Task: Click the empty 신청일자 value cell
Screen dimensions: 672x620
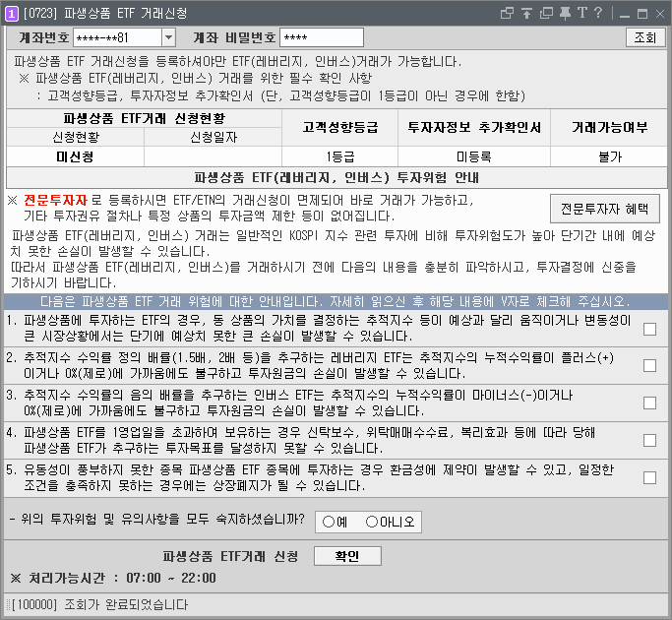Action: coord(213,156)
